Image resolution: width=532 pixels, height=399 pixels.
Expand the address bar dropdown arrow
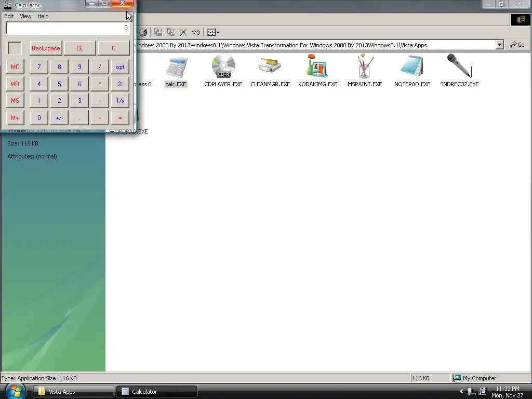coord(499,45)
